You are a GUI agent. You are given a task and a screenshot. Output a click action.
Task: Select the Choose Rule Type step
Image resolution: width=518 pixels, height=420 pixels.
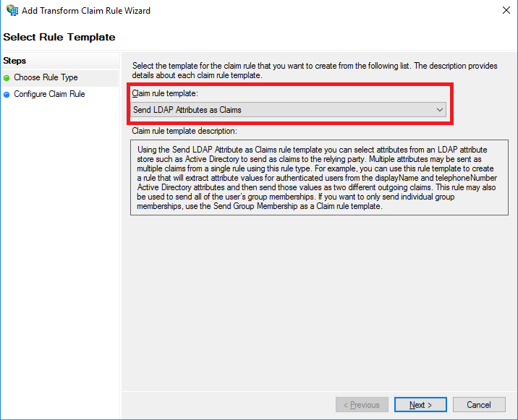point(46,77)
